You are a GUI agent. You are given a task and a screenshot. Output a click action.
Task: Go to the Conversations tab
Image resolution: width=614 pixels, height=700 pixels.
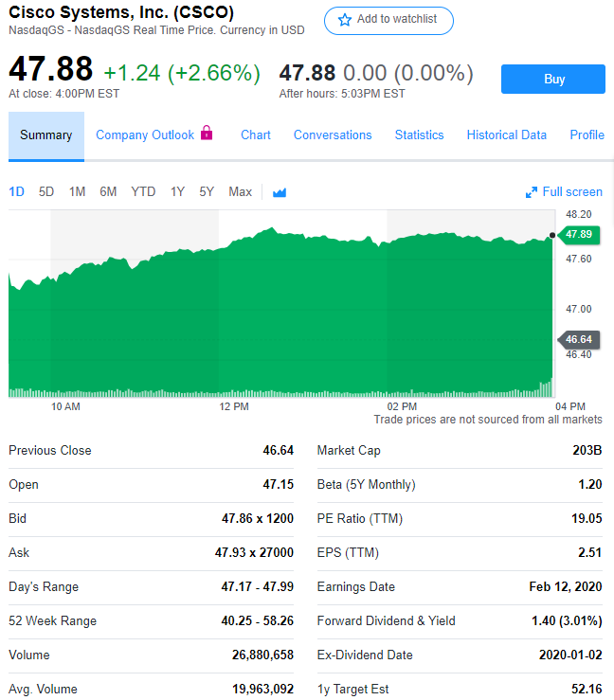(x=333, y=135)
